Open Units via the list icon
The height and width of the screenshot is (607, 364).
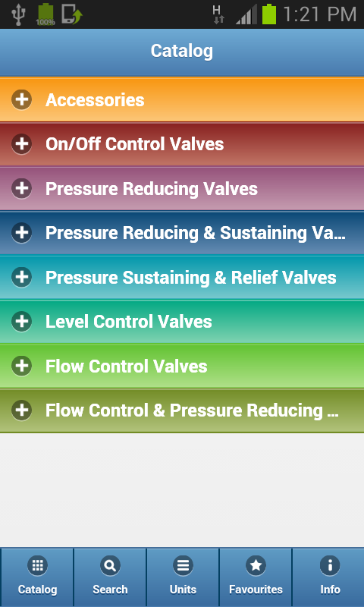pos(183,566)
